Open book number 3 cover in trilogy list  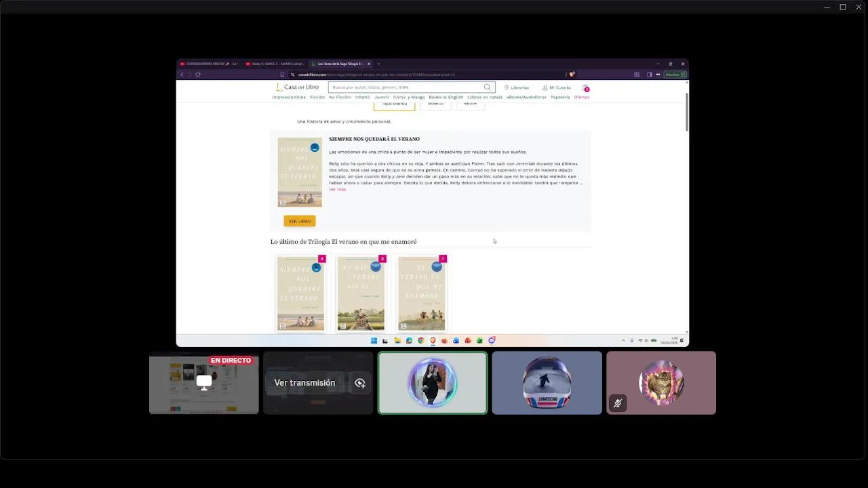tap(300, 293)
